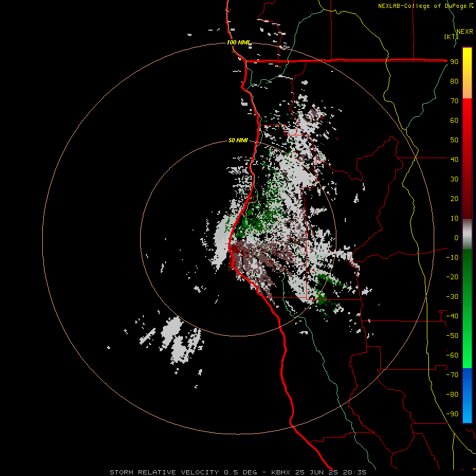Click the Storm Relative Velocity caption at the bottom
This screenshot has height=476, width=476.
238,472
